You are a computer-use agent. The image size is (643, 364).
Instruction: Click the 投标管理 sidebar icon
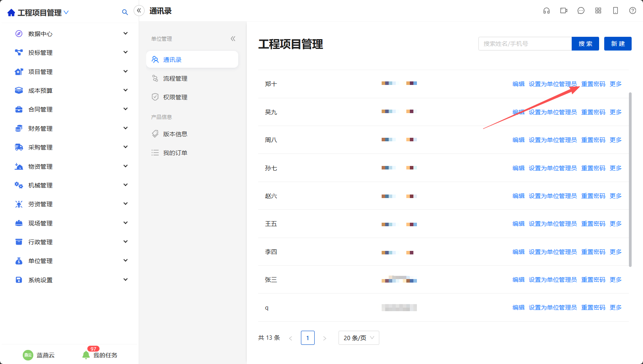[x=19, y=52]
